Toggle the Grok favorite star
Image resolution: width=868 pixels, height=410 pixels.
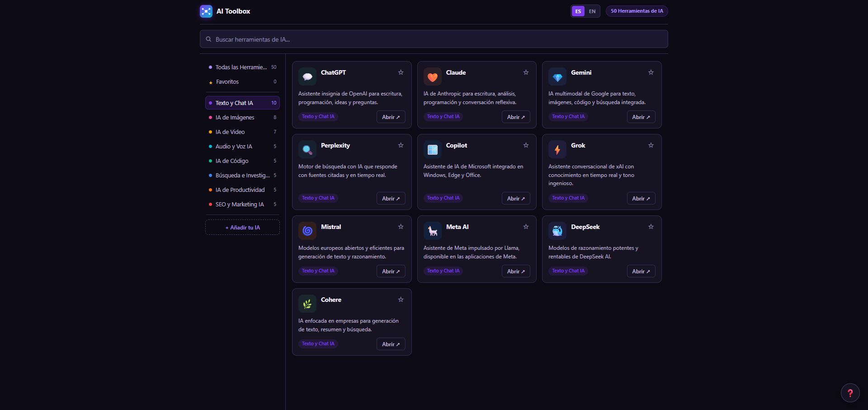pos(651,145)
